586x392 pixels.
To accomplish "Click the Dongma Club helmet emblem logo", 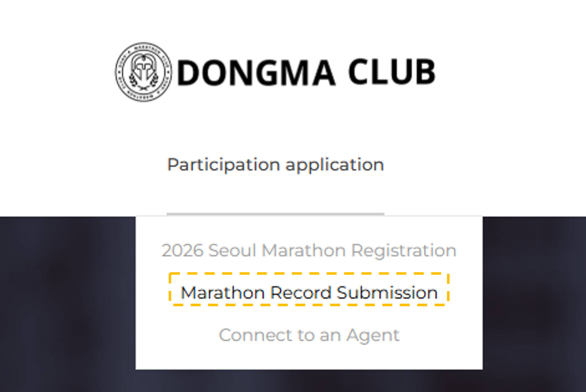I will [x=144, y=72].
